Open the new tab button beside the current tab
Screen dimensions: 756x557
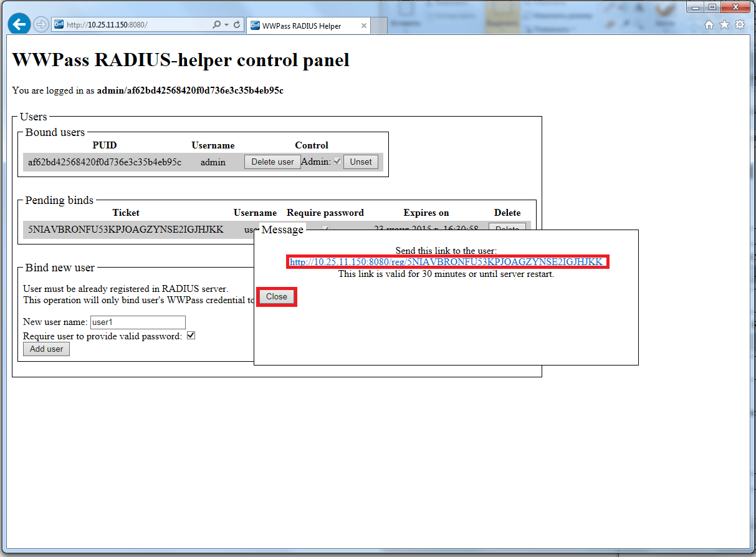[x=380, y=26]
